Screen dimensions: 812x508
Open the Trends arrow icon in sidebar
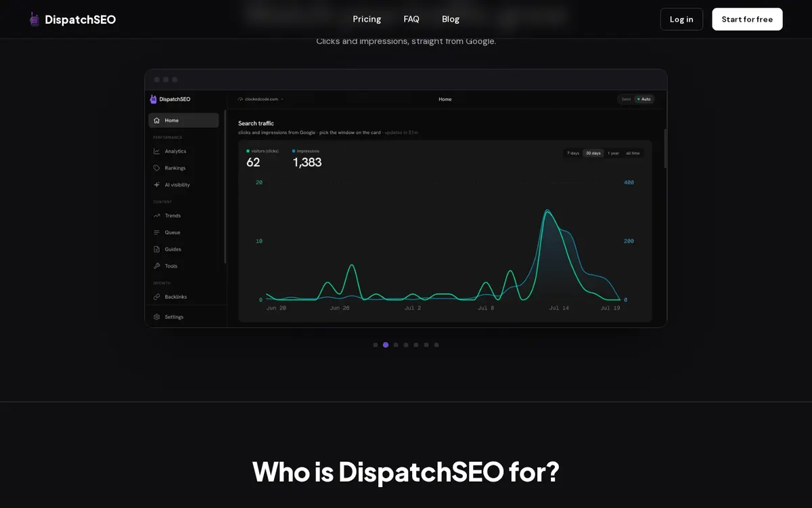pyautogui.click(x=157, y=215)
